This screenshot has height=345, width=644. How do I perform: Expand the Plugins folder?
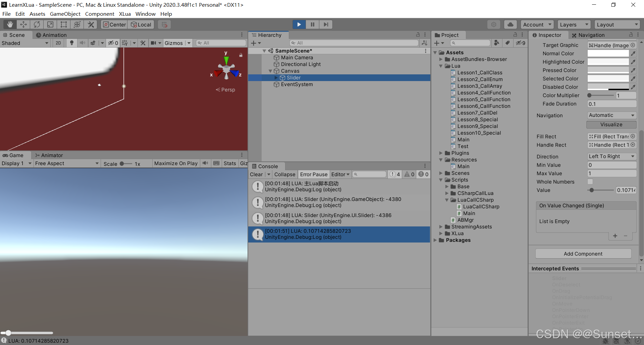[441, 153]
